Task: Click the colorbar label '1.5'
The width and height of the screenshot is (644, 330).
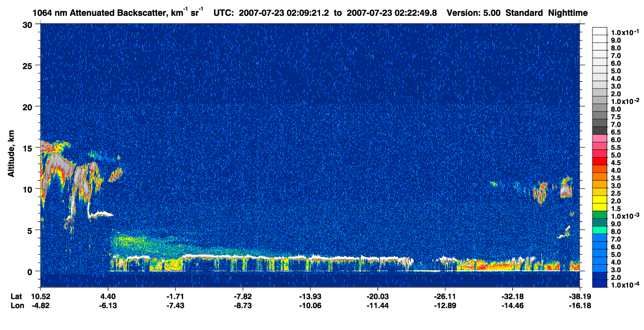Action: click(x=615, y=209)
